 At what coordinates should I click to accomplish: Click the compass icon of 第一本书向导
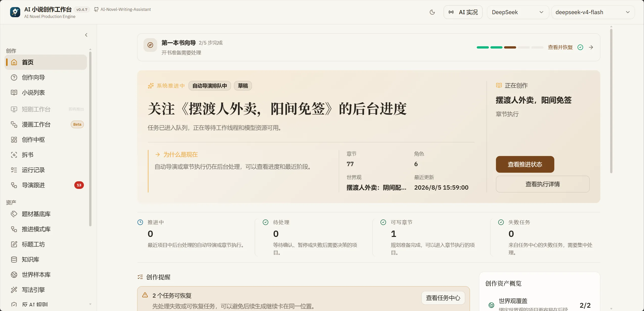click(150, 45)
